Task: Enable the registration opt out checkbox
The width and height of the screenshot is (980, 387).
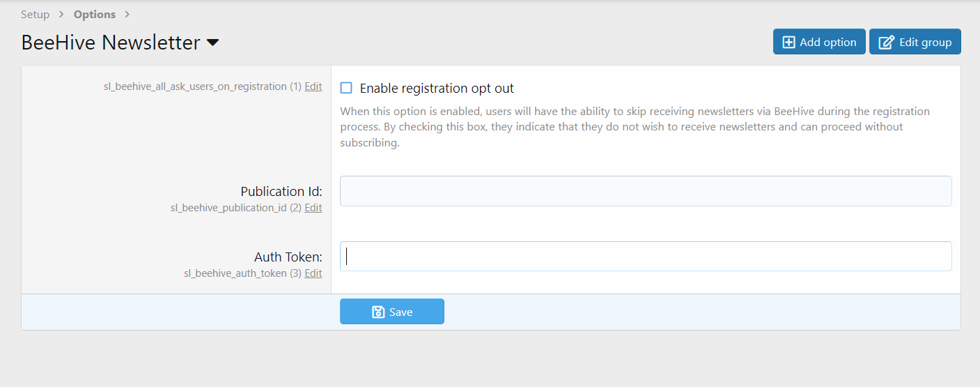Action: pyautogui.click(x=346, y=88)
